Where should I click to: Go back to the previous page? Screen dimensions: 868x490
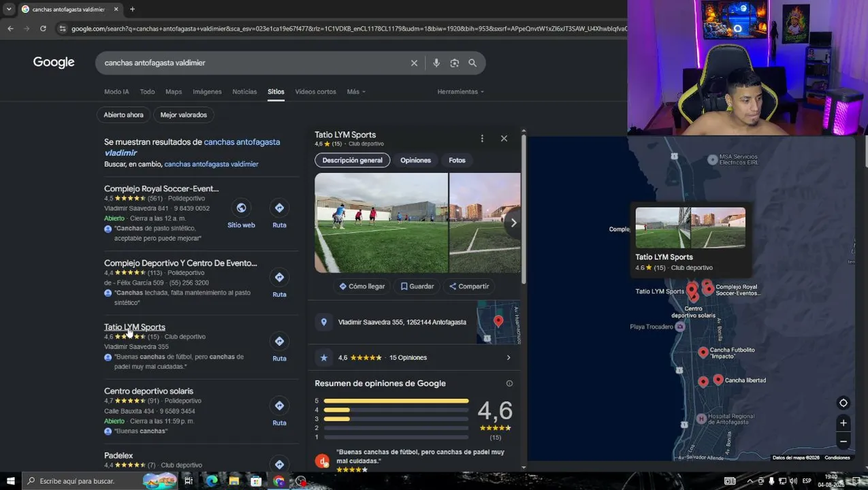pos(10,29)
